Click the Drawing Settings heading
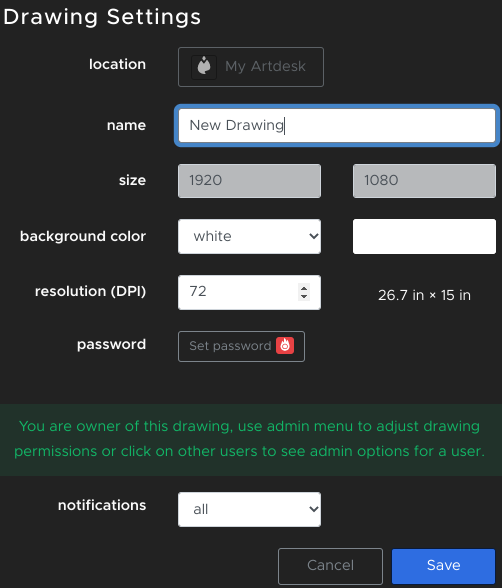The height and width of the screenshot is (588, 502). pos(102,17)
